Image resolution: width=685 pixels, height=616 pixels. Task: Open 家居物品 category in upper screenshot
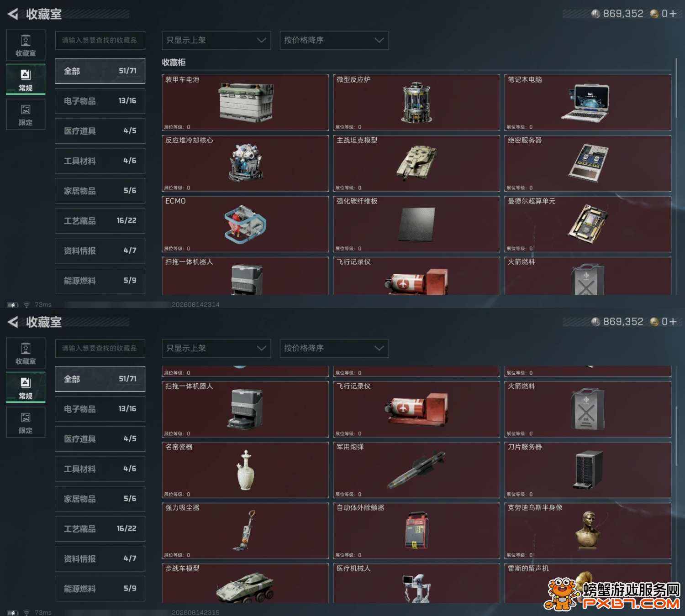(100, 191)
